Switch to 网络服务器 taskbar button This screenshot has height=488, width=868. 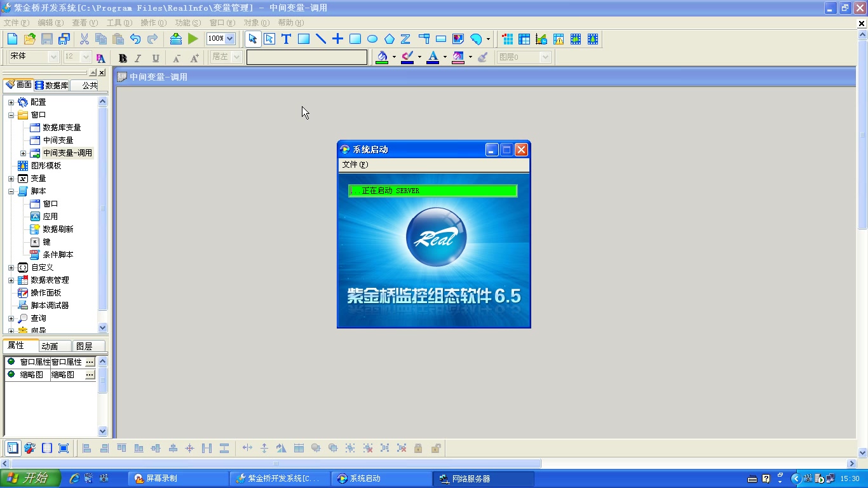(x=484, y=478)
